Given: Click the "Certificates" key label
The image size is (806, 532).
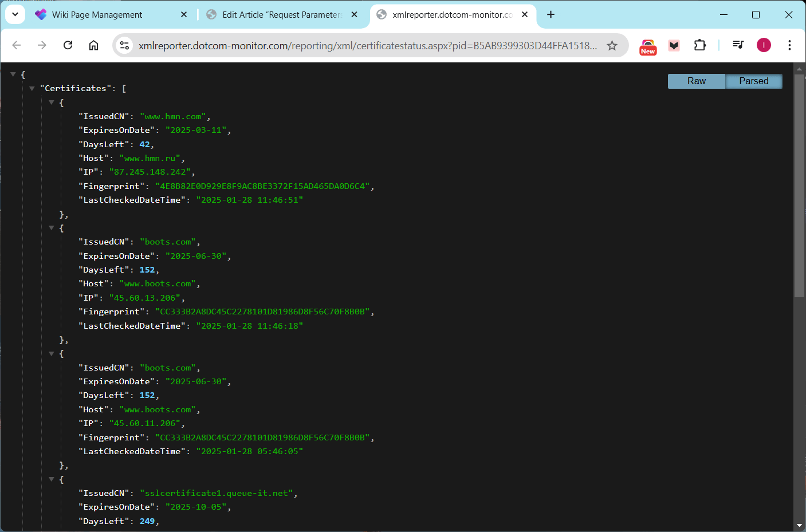Looking at the screenshot, I should point(76,88).
